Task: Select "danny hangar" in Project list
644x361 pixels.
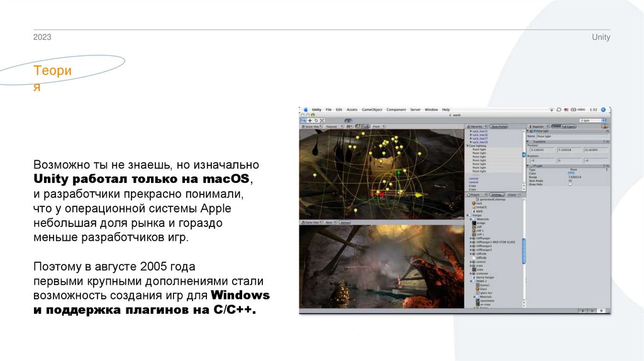Action: coord(485,277)
